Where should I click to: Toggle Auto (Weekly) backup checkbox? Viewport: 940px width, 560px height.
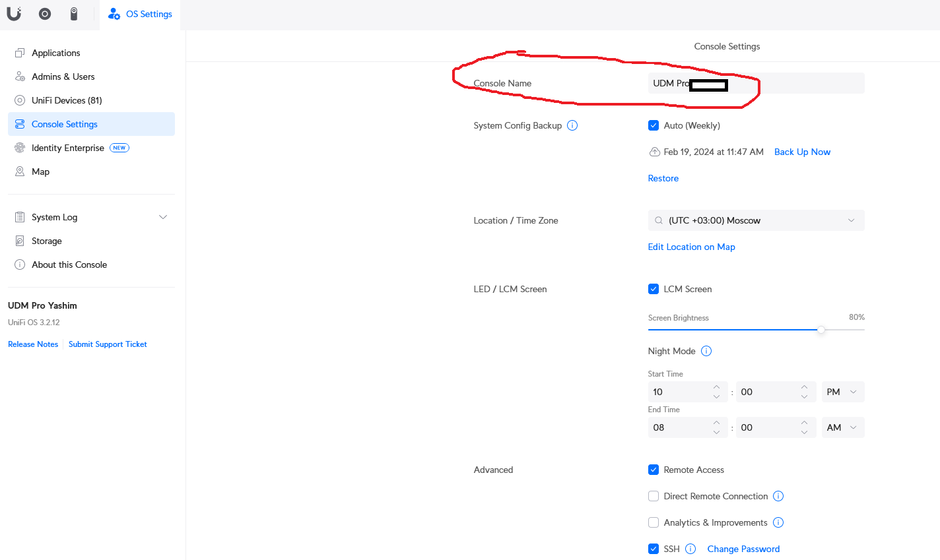pos(654,125)
